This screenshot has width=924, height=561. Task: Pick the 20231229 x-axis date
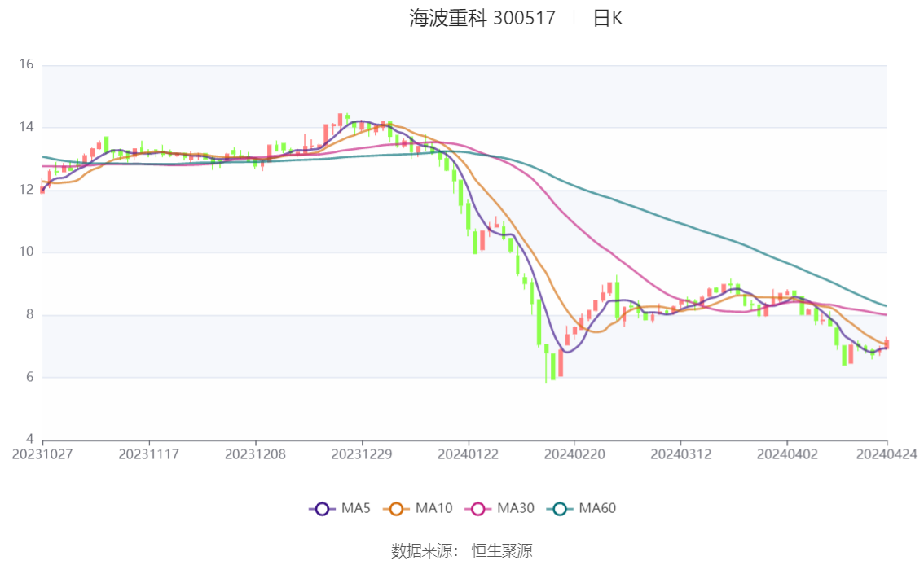click(361, 454)
